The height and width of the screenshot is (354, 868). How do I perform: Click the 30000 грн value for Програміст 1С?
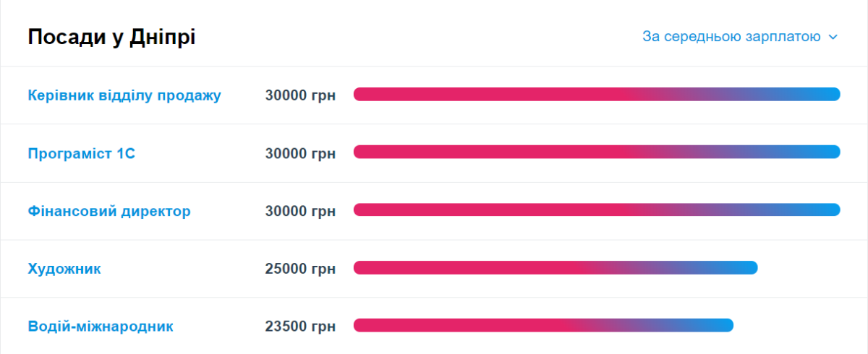[x=300, y=153]
